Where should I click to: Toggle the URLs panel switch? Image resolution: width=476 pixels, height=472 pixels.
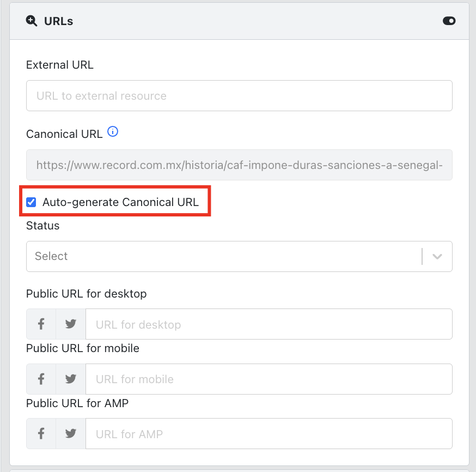[449, 21]
